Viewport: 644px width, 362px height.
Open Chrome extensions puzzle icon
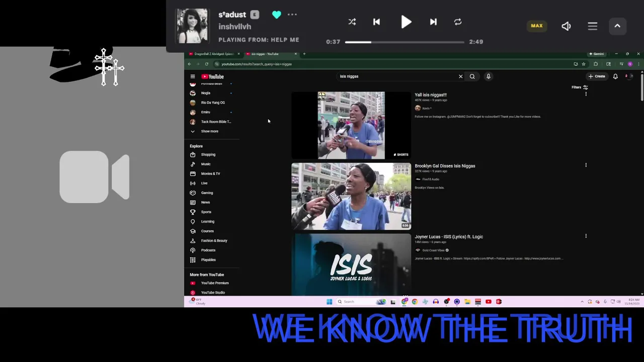click(596, 64)
